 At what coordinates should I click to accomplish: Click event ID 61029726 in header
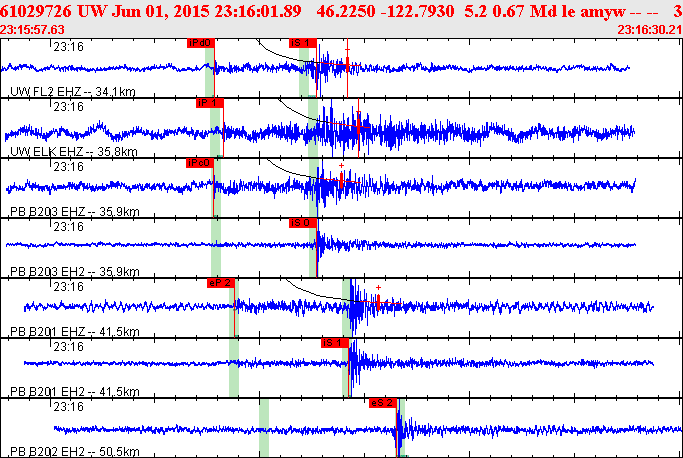[x=37, y=9]
